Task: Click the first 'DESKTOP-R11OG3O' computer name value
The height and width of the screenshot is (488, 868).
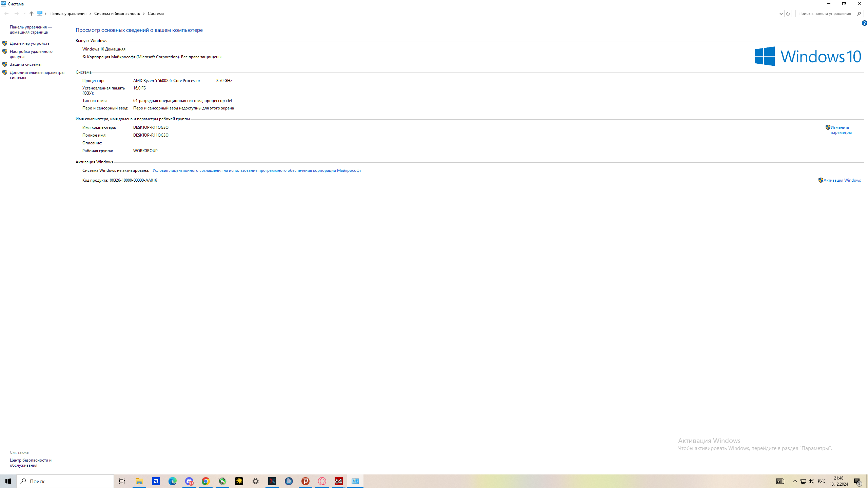Action: point(151,127)
